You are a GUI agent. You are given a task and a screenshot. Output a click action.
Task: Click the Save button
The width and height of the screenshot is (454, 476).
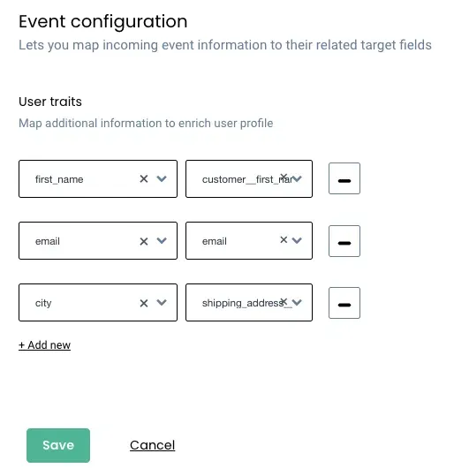pos(58,445)
